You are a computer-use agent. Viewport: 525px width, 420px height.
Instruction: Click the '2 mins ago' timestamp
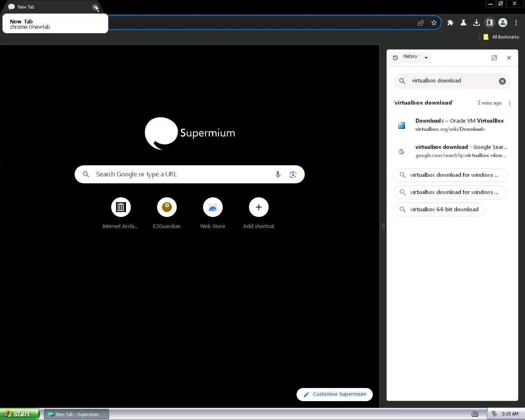pos(490,103)
